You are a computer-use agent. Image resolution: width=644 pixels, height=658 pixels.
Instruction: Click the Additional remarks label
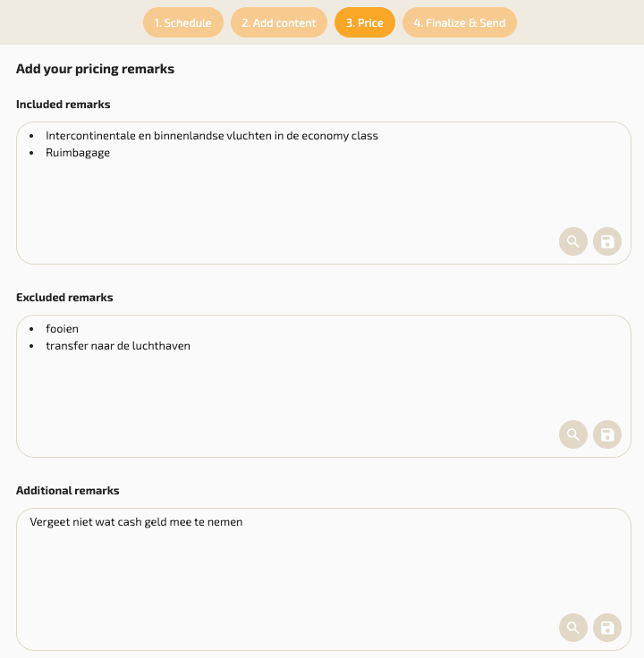[67, 491]
